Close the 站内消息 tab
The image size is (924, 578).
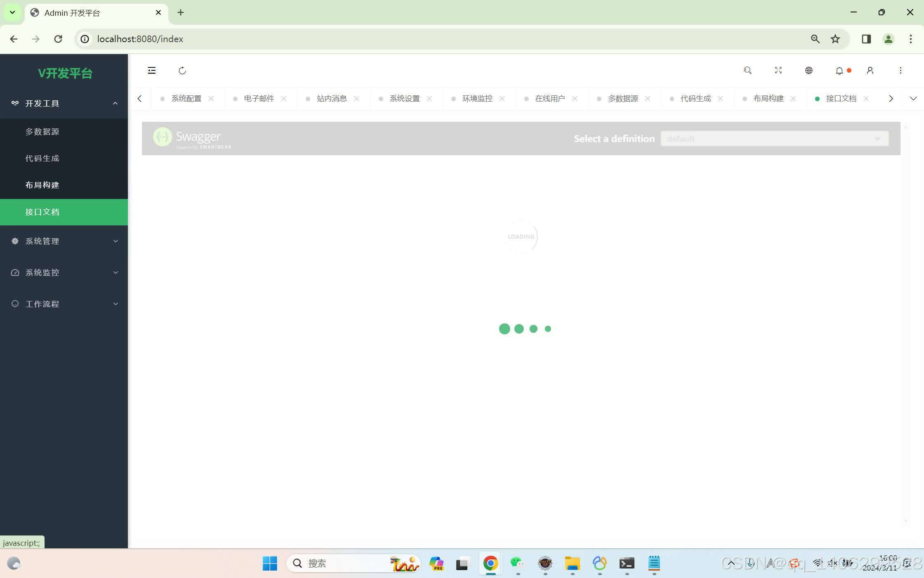point(357,99)
